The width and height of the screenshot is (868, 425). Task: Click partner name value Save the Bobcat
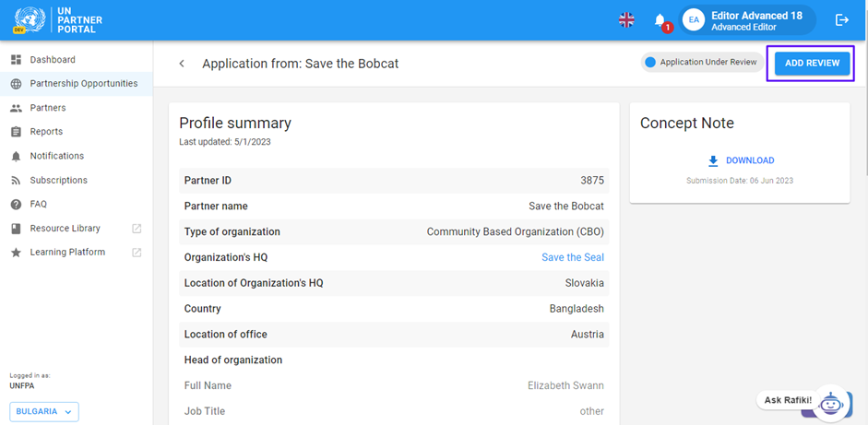point(566,207)
